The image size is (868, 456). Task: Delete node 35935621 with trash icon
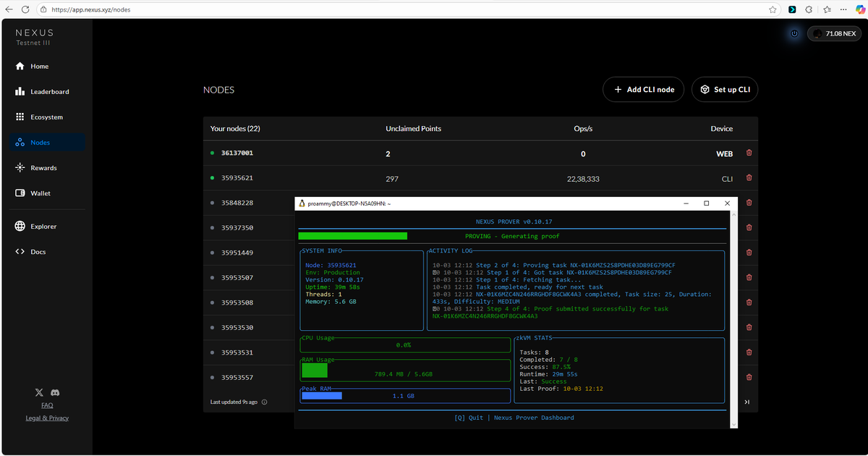tap(749, 178)
